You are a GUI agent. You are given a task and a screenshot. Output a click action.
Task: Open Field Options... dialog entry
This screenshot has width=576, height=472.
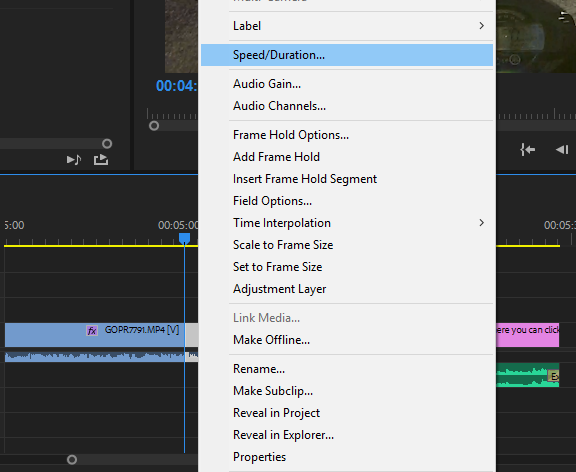pos(347,201)
